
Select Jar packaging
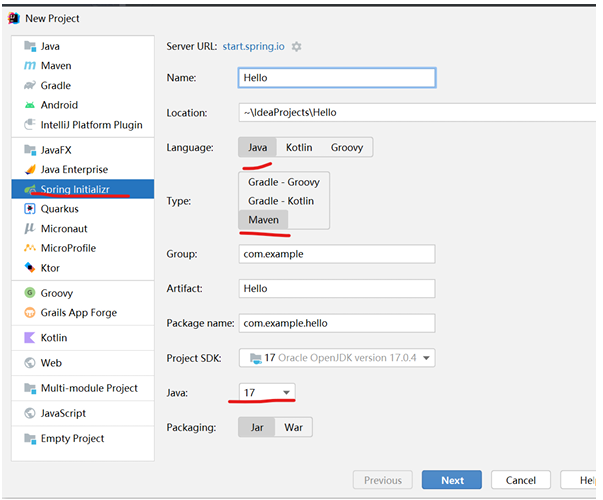coord(257,427)
